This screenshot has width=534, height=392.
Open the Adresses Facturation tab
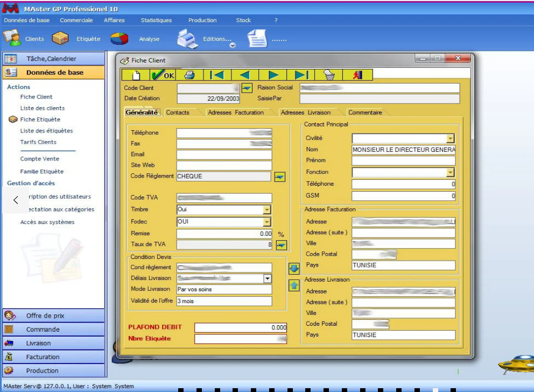pos(236,113)
